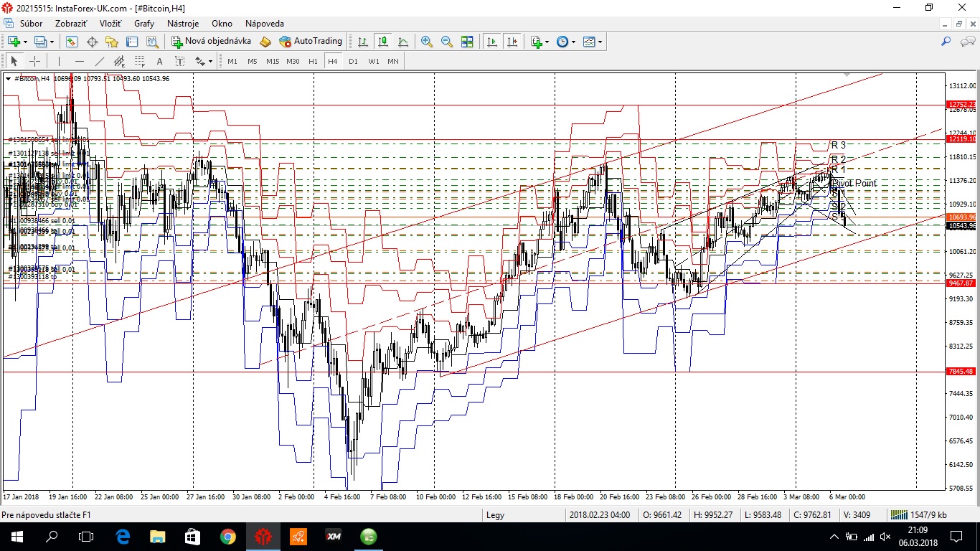
Task: Click the zoom in magnifier icon
Action: pos(427,42)
